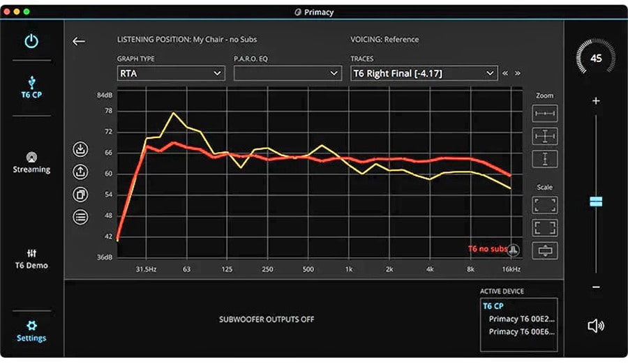Image resolution: width=628 pixels, height=364 pixels.
Task: Click the T6 no subs trace label
Action: click(488, 249)
